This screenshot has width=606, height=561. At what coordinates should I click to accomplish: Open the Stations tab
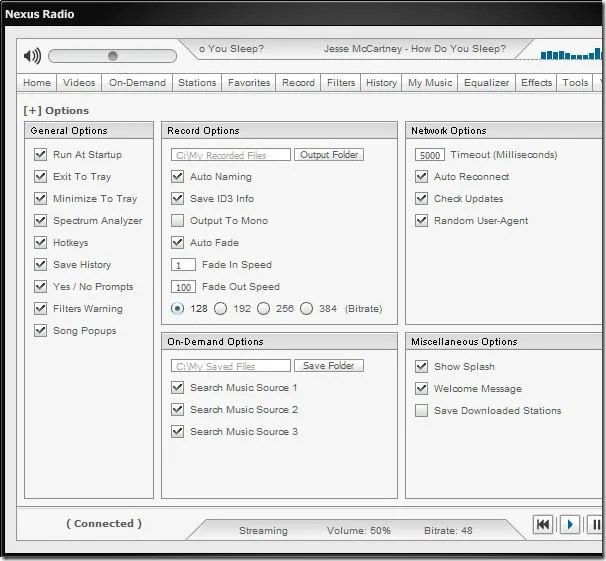tap(197, 83)
